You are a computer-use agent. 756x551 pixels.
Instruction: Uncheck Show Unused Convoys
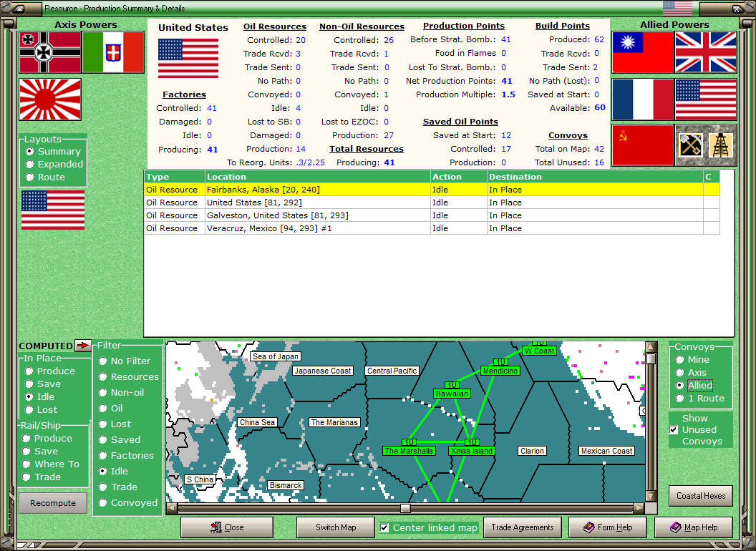click(674, 430)
